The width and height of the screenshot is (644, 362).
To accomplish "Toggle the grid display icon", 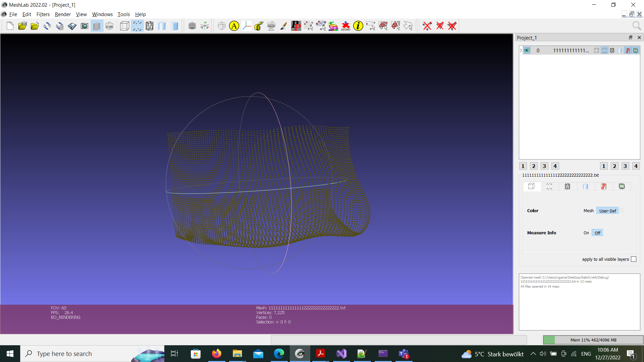I will pos(192,26).
